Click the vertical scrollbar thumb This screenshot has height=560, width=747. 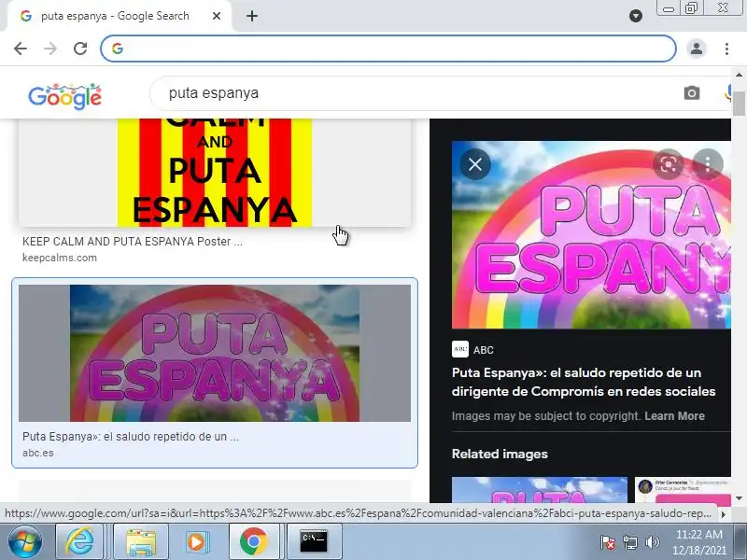tap(739, 104)
